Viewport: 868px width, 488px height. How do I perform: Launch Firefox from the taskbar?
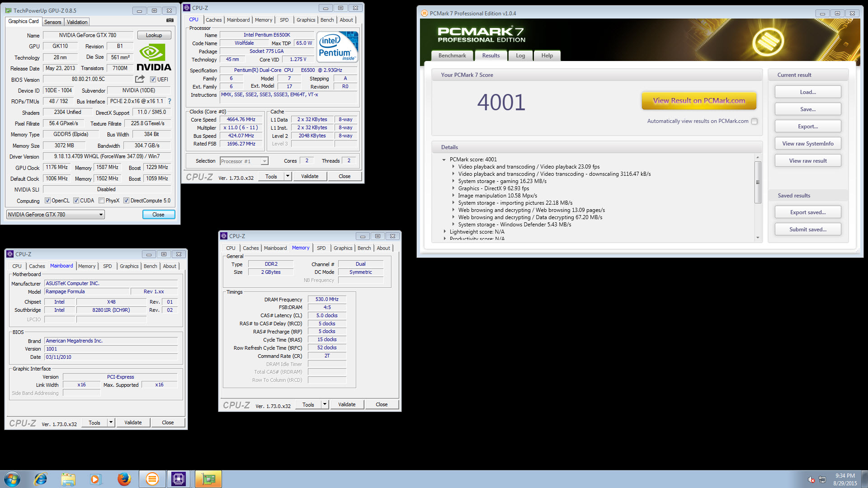[124, 479]
